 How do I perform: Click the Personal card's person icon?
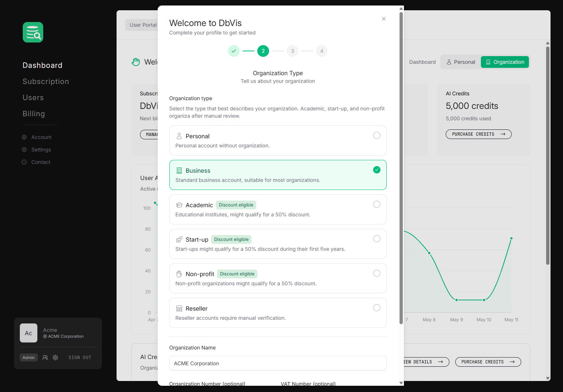click(x=179, y=136)
